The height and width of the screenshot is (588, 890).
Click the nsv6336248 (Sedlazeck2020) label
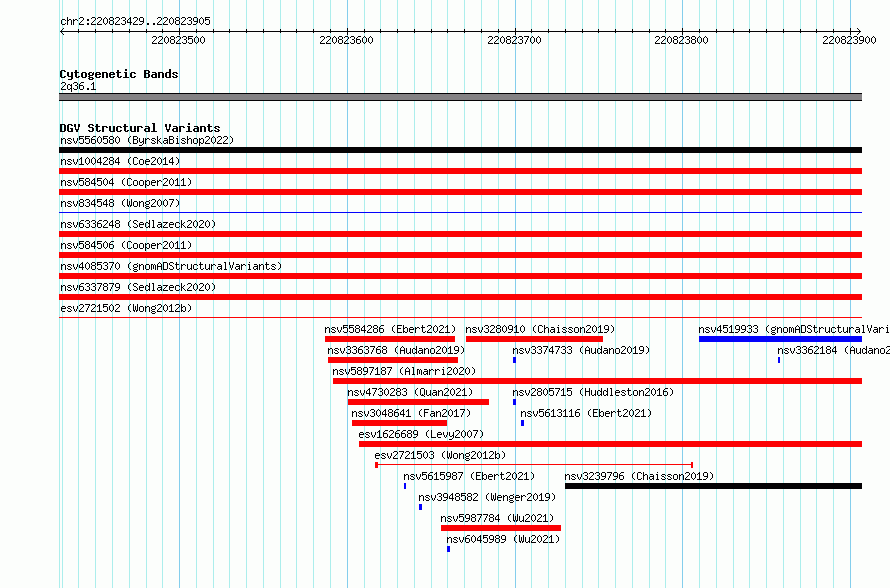138,224
